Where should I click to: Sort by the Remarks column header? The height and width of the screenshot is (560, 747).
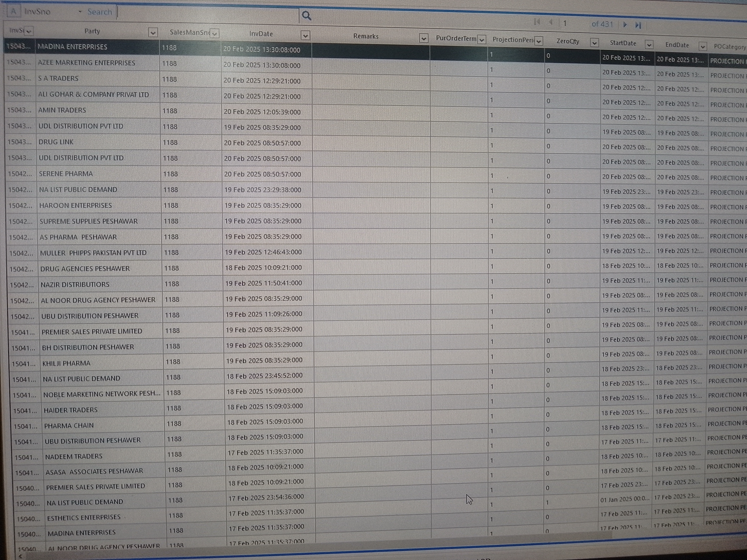[x=365, y=36]
